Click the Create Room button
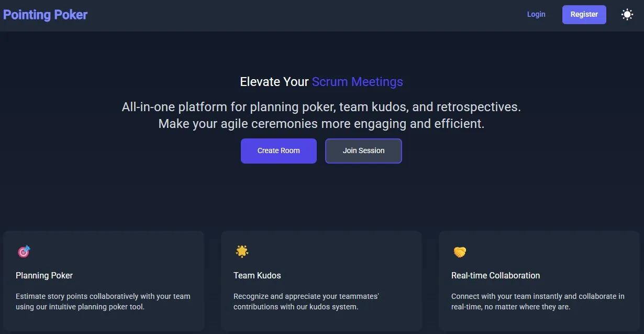The width and height of the screenshot is (644, 334). (x=279, y=151)
